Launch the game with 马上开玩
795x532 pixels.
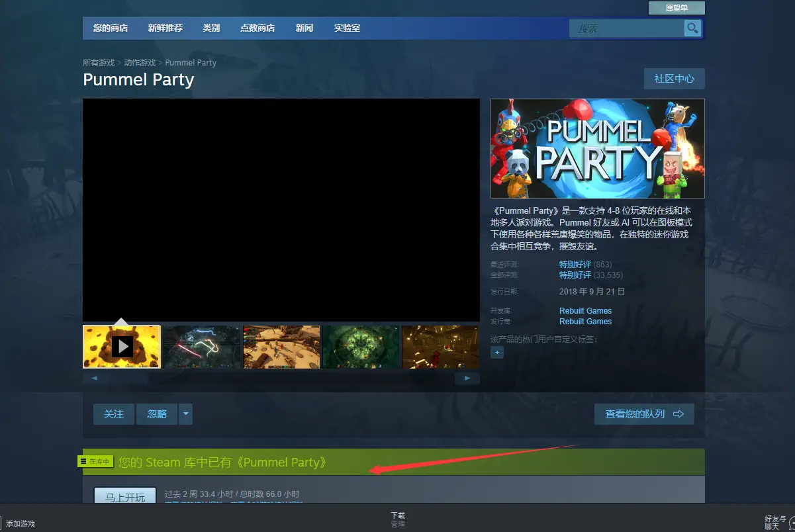tap(125, 496)
